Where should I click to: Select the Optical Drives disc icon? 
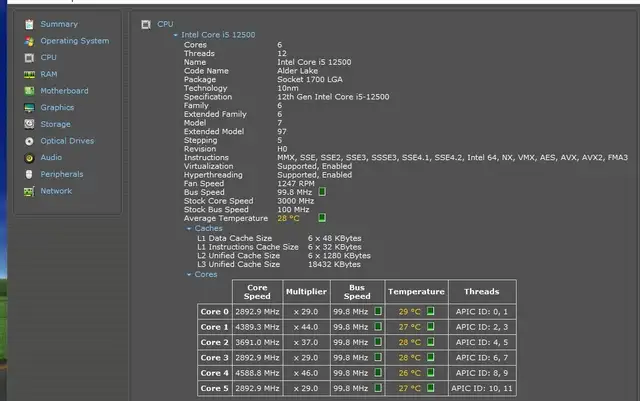click(x=29, y=141)
